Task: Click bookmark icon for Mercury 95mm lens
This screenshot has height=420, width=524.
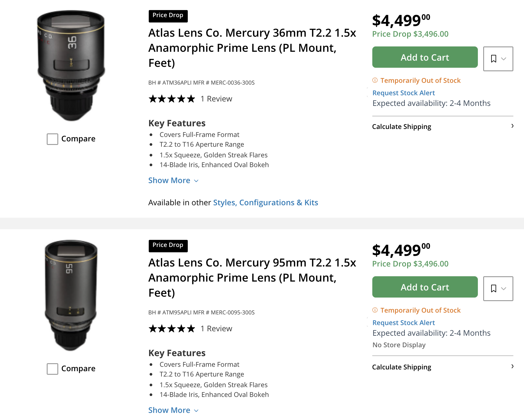Action: (494, 288)
